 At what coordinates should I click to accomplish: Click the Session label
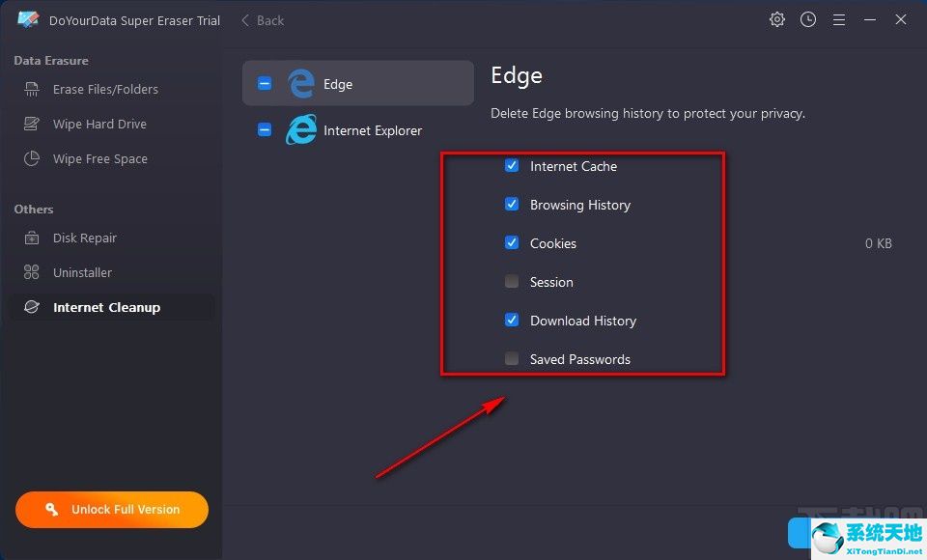pyautogui.click(x=551, y=282)
